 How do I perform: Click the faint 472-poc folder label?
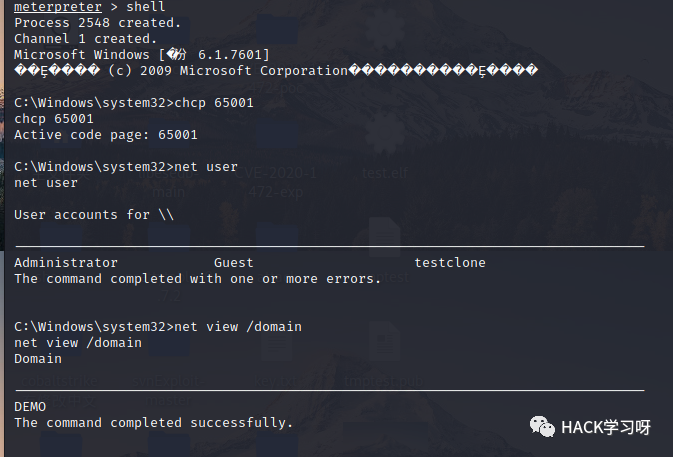(x=276, y=88)
